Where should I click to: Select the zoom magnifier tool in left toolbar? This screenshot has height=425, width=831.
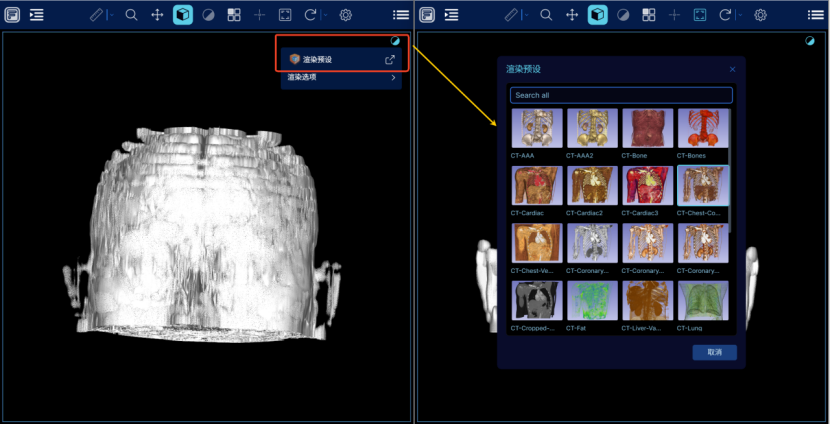(x=131, y=15)
